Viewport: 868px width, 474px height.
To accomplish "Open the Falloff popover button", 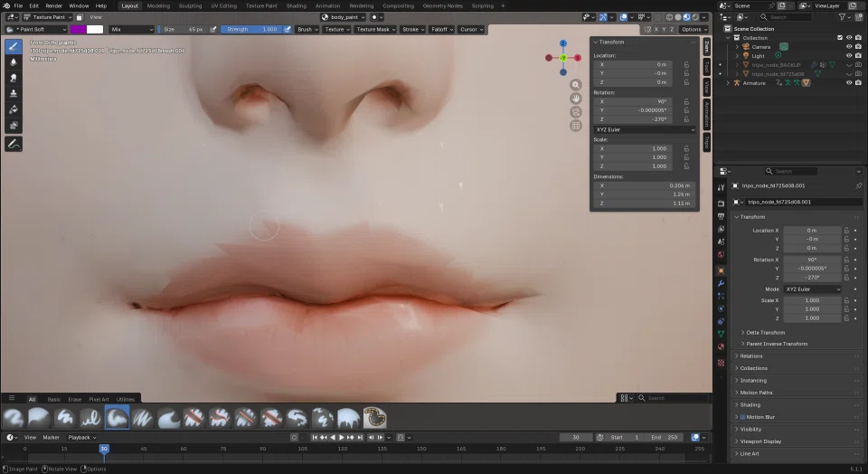I will 442,29.
